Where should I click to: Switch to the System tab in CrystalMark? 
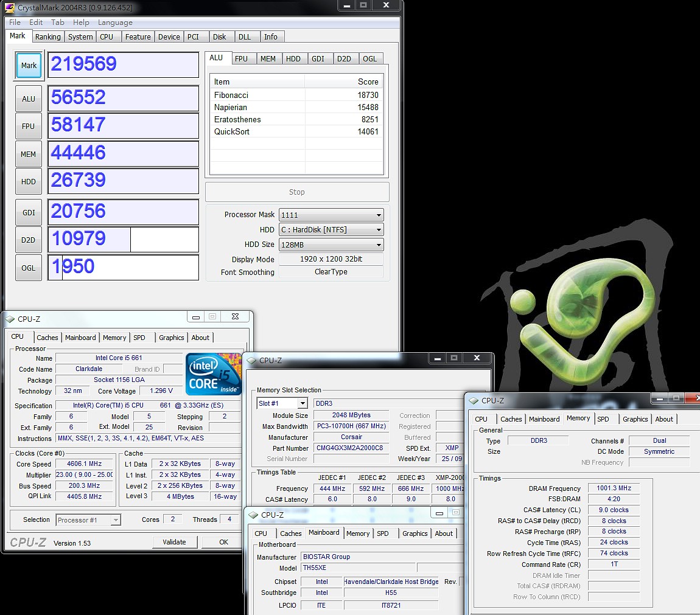tap(80, 36)
